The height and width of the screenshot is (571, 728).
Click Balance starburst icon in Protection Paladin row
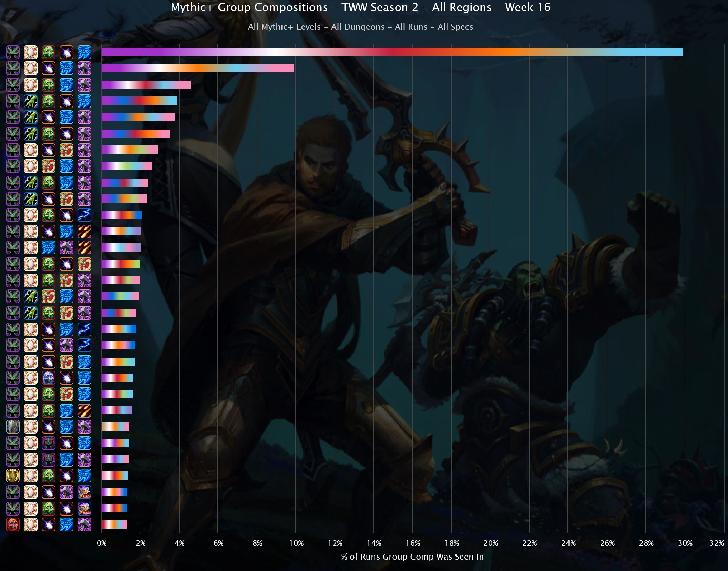66,476
